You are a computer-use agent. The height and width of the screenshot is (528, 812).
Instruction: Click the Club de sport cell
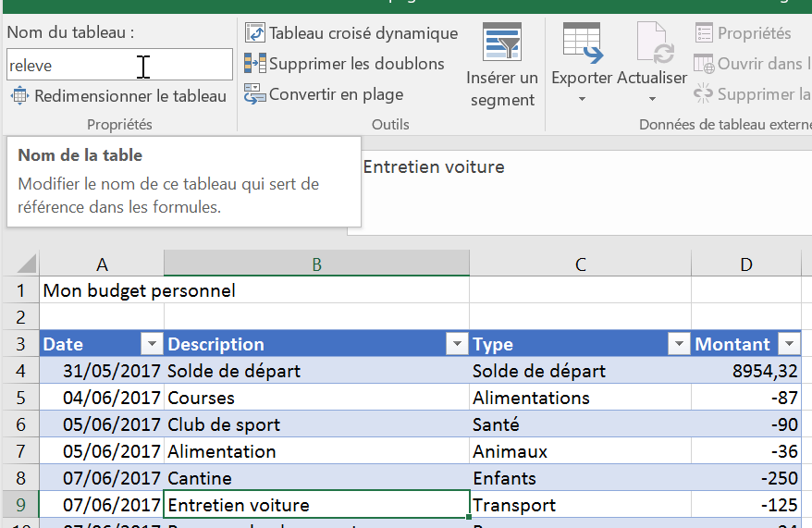point(316,424)
